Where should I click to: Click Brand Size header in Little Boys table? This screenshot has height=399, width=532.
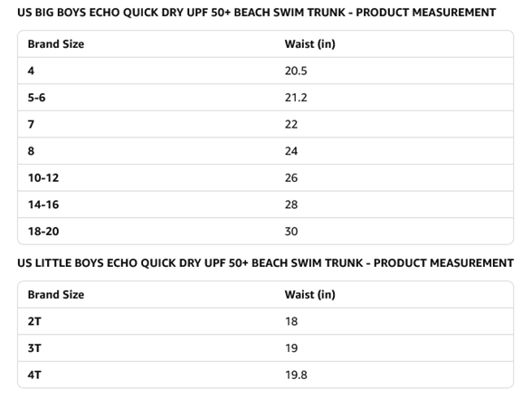point(56,295)
